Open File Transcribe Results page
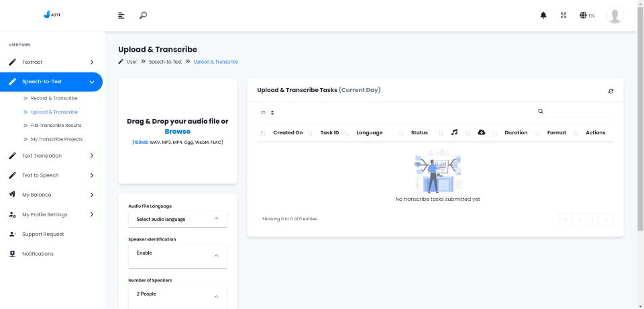The image size is (644, 309). click(x=56, y=126)
